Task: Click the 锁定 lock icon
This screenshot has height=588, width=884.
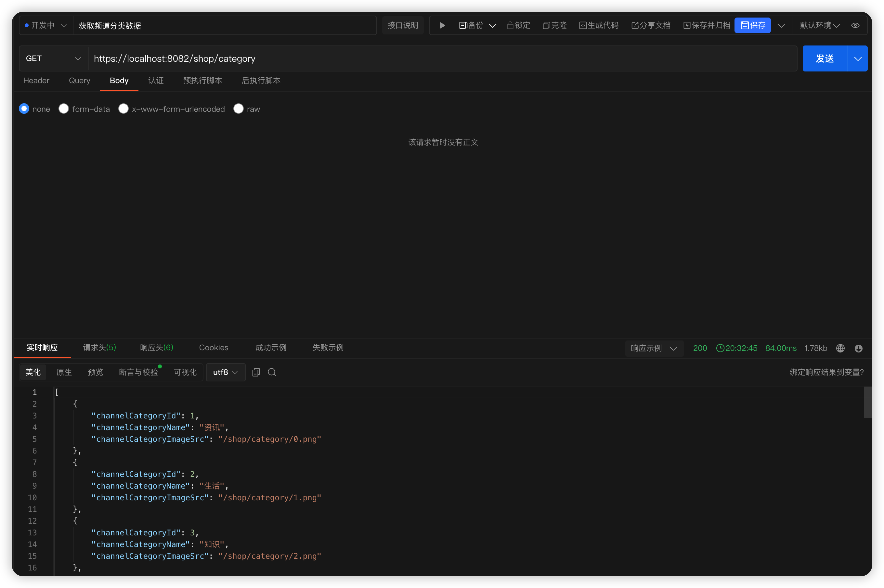Action: coord(510,25)
